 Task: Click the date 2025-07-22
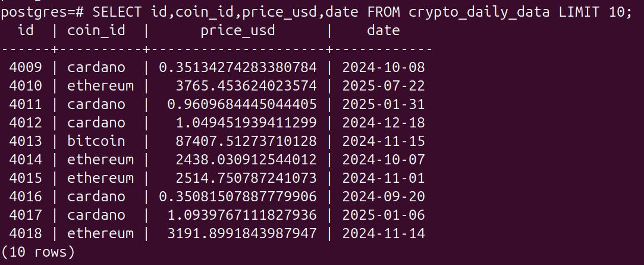point(383,86)
